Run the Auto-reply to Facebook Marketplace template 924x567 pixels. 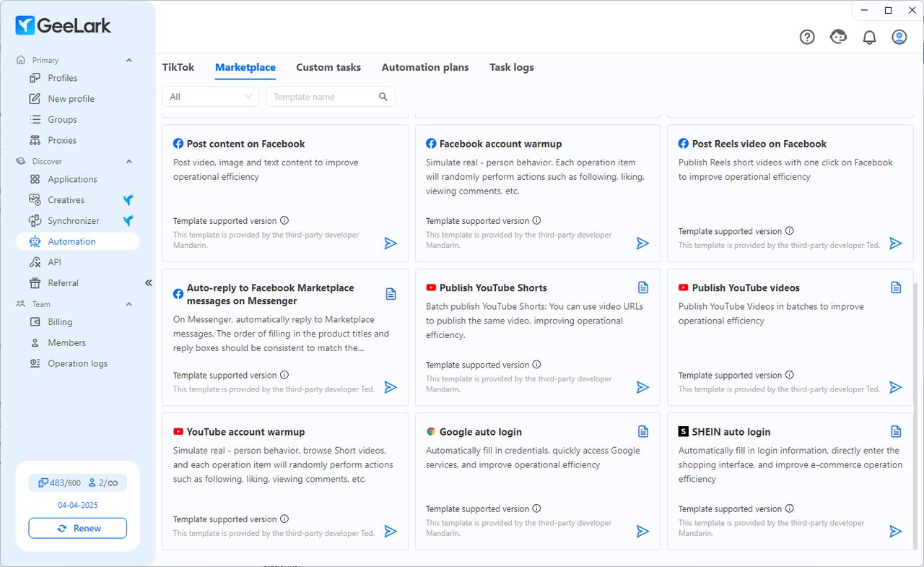(391, 387)
